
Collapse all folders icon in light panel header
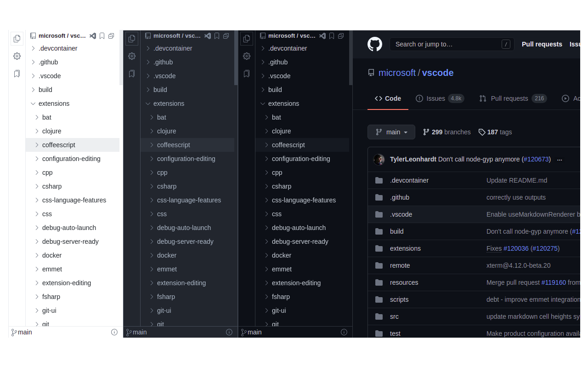(x=111, y=36)
